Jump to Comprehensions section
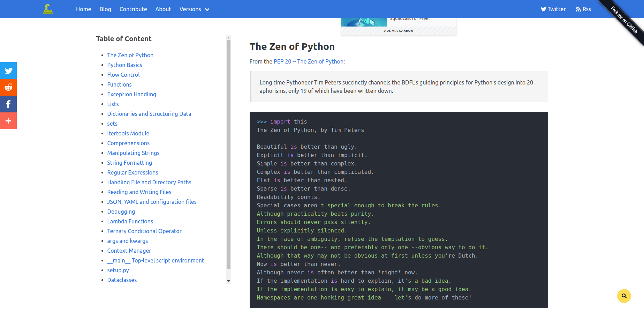This screenshot has width=644, height=311. pyautogui.click(x=128, y=143)
